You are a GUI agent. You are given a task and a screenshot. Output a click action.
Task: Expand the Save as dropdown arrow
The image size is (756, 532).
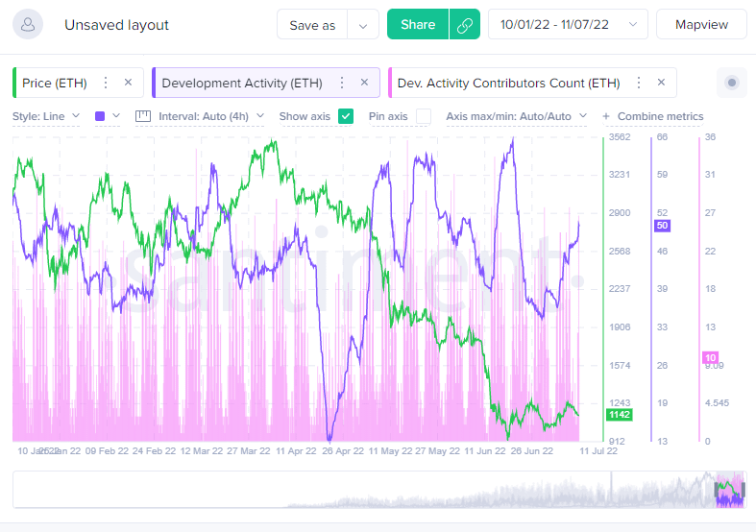[363, 25]
